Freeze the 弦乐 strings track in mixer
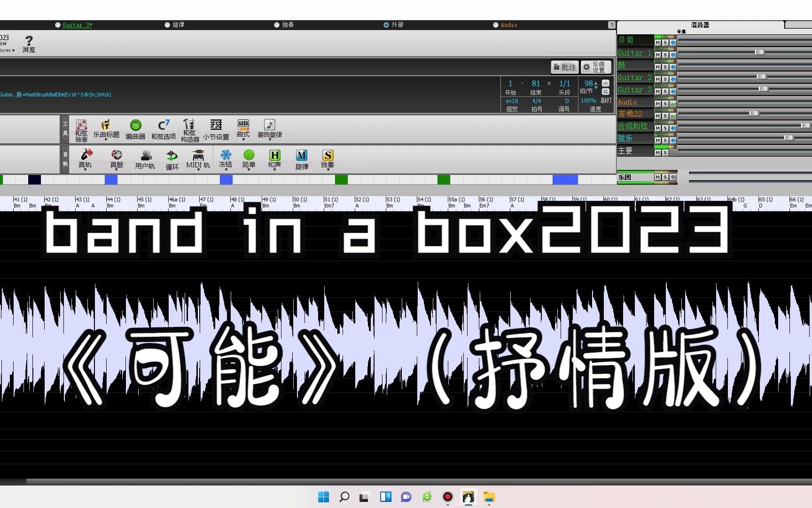The width and height of the screenshot is (812, 508). tap(673, 140)
